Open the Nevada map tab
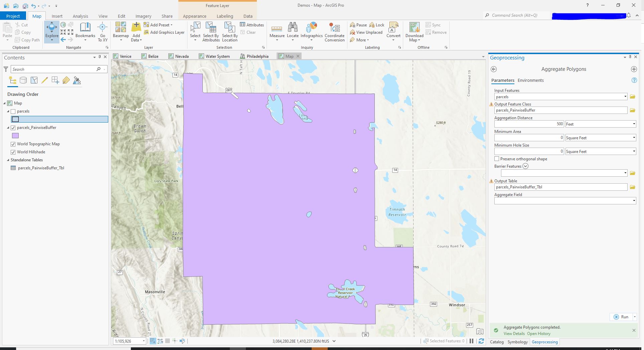Viewport: 644px width, 350px height. click(182, 56)
